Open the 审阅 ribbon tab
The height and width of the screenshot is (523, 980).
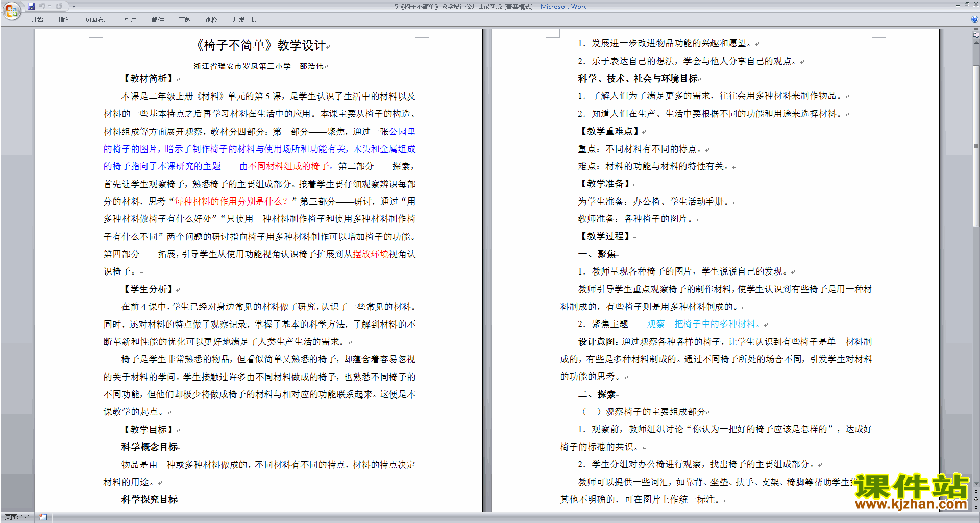pyautogui.click(x=185, y=20)
